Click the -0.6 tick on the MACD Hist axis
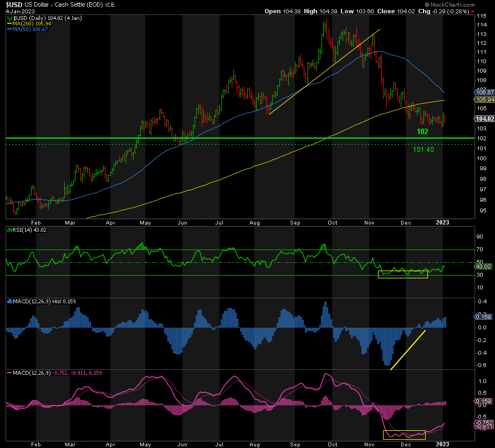The height and width of the screenshot is (448, 495). (482, 365)
